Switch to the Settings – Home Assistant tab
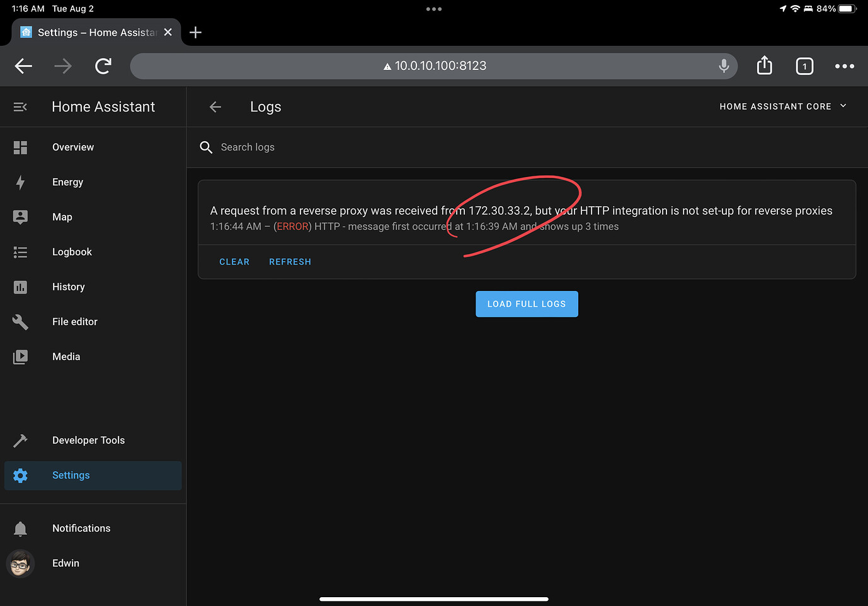 click(x=94, y=32)
